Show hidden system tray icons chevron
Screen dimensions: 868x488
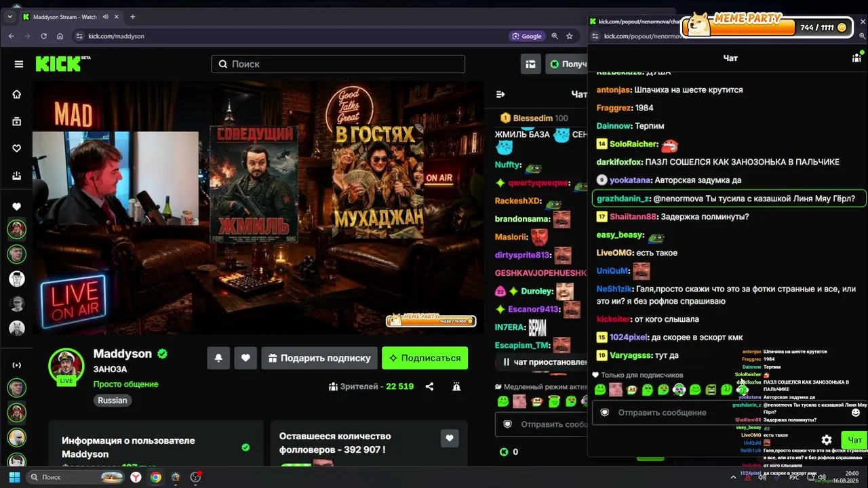[x=733, y=477]
